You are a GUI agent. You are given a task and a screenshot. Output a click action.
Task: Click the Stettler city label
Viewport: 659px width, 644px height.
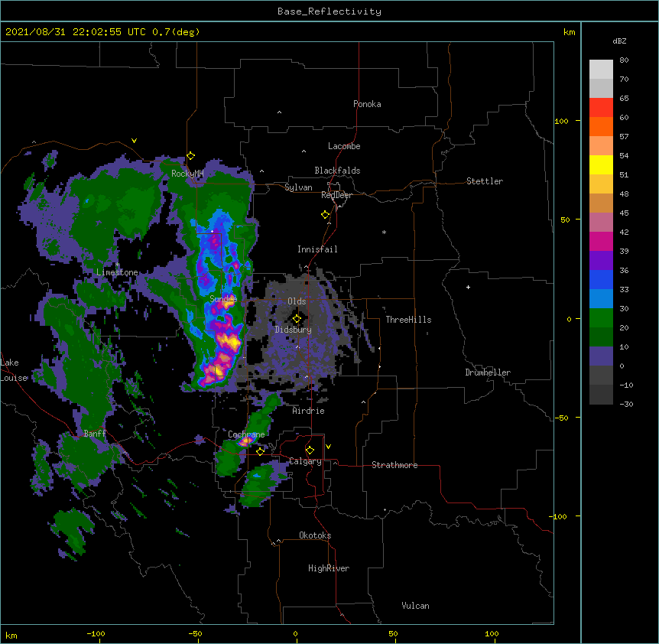click(x=485, y=181)
